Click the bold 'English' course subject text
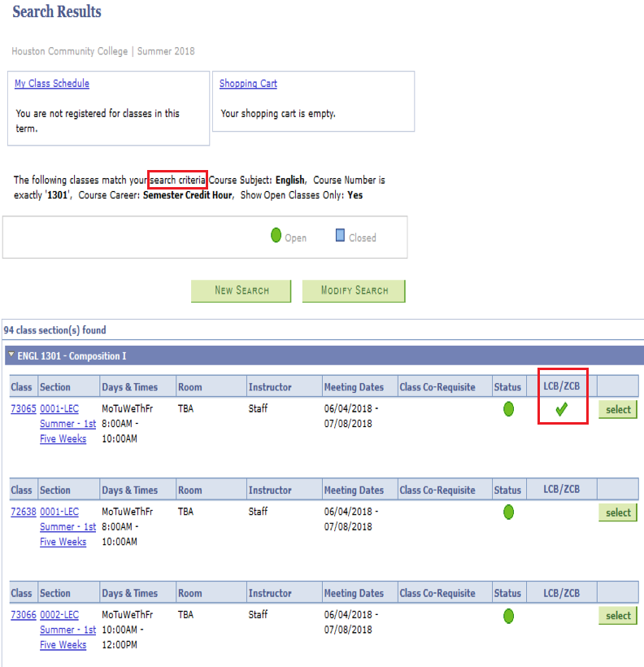This screenshot has width=644, height=667. pyautogui.click(x=290, y=180)
